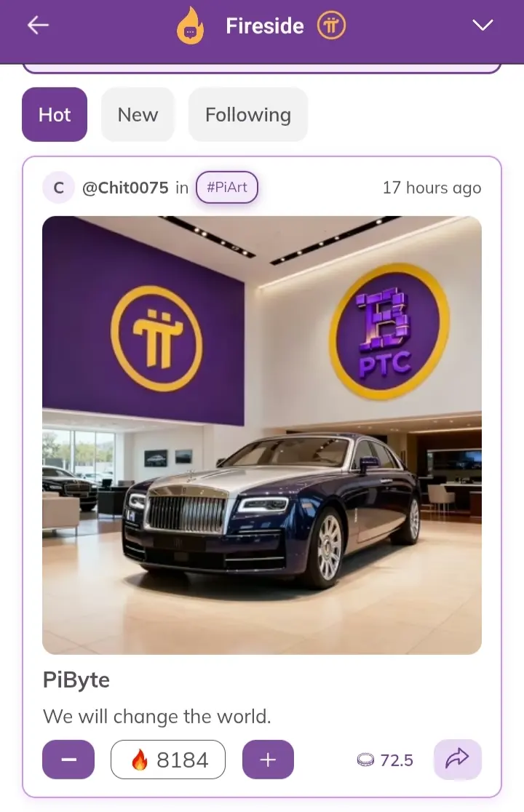Open the showroom car post image
524x812 pixels.
[x=262, y=435]
